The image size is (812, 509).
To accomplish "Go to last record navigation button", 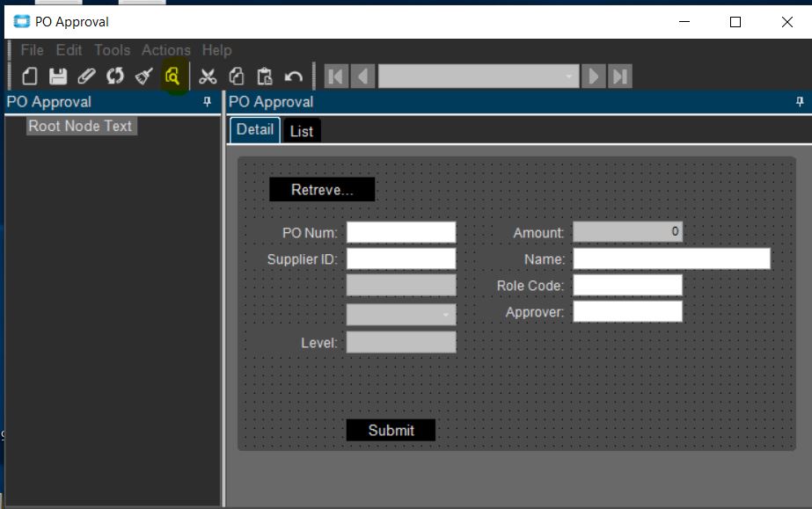I will pos(620,76).
